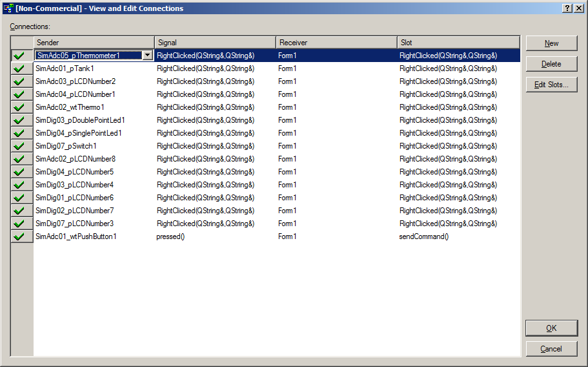588x367 pixels.
Task: Click the green checkmark for SimDig03_pDoublePointLed1 row
Action: pos(19,120)
